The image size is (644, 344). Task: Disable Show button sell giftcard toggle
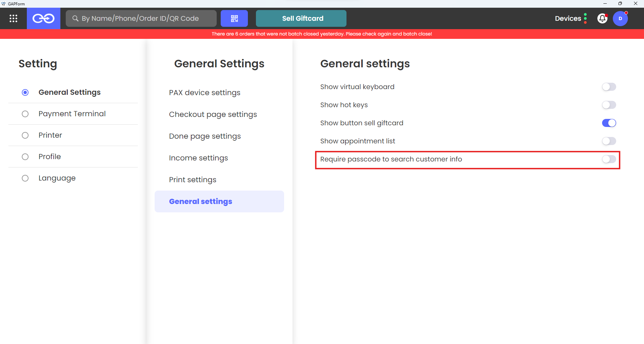tap(609, 123)
